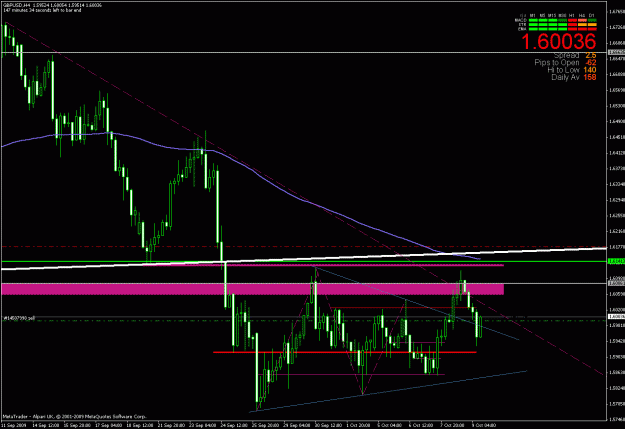The height and width of the screenshot is (429, 625).
Task: Click the large red 1.60036 price display
Action: click(558, 41)
